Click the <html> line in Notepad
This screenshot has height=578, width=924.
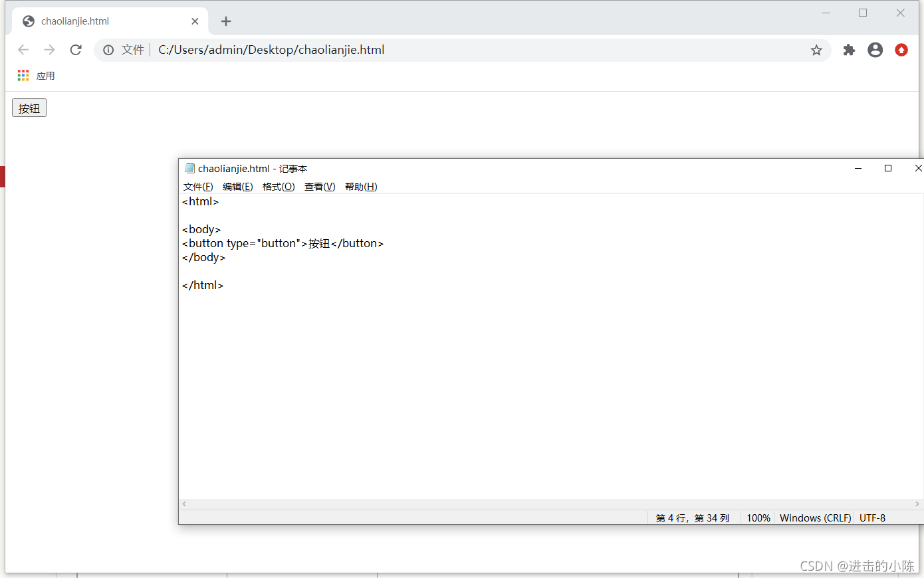point(200,201)
